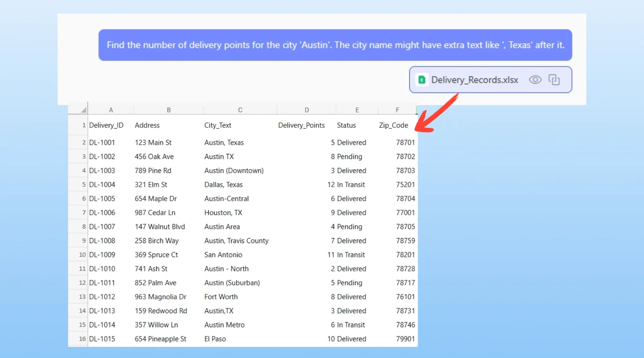The width and height of the screenshot is (644, 358).
Task: Click the select-all corner of the spreadsheet
Action: click(83, 110)
